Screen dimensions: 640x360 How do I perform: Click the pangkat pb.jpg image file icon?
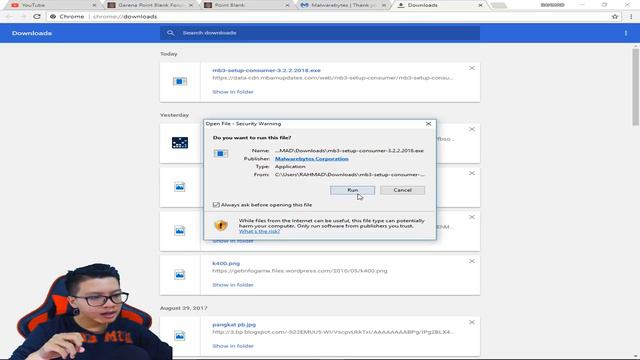pos(180,336)
